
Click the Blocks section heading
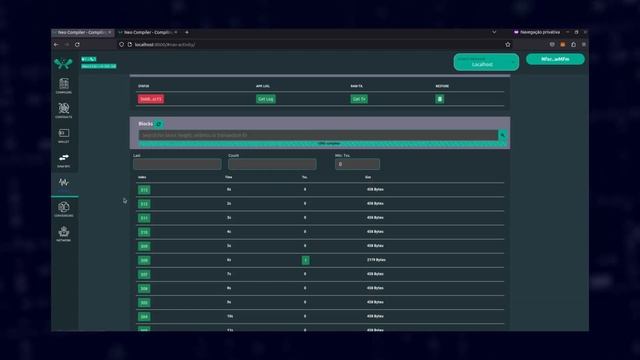point(145,124)
